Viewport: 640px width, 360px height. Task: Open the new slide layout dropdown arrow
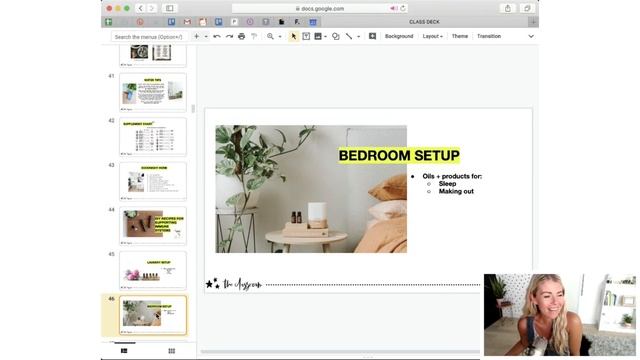coord(206,36)
